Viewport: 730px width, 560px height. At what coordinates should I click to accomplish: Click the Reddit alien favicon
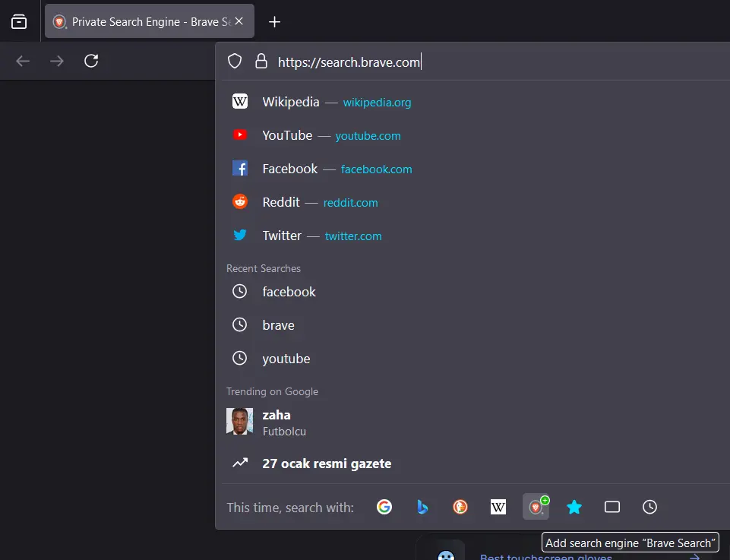[240, 202]
